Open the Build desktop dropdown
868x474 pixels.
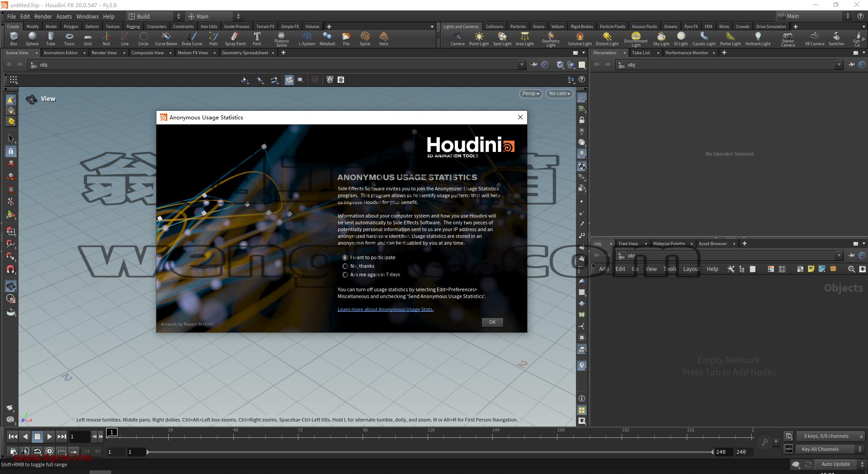(x=154, y=16)
